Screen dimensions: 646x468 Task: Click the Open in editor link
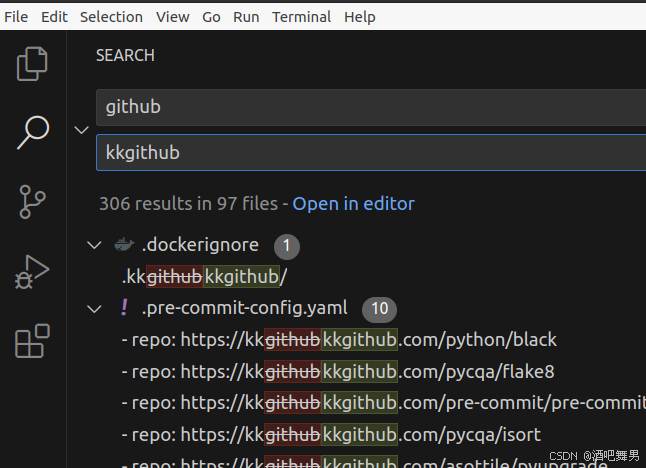(x=353, y=204)
